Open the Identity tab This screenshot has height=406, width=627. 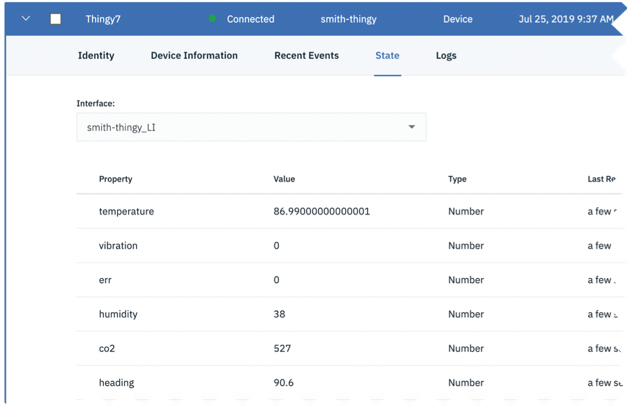tap(96, 56)
